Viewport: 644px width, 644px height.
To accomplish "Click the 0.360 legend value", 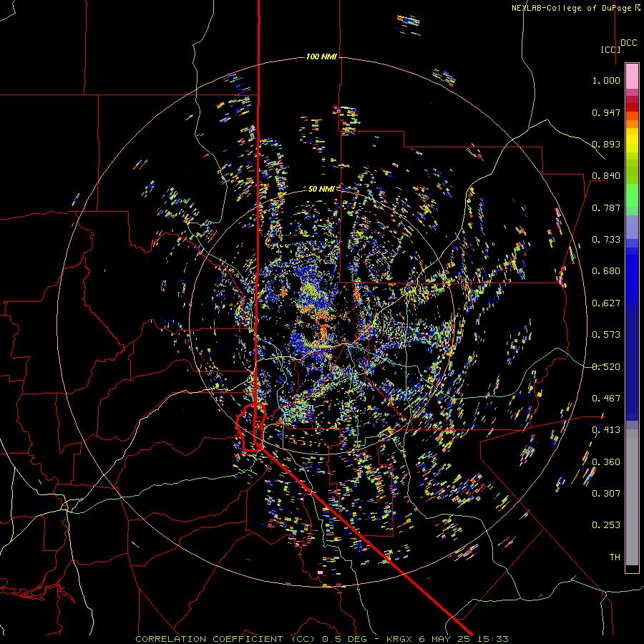I will pyautogui.click(x=606, y=462).
